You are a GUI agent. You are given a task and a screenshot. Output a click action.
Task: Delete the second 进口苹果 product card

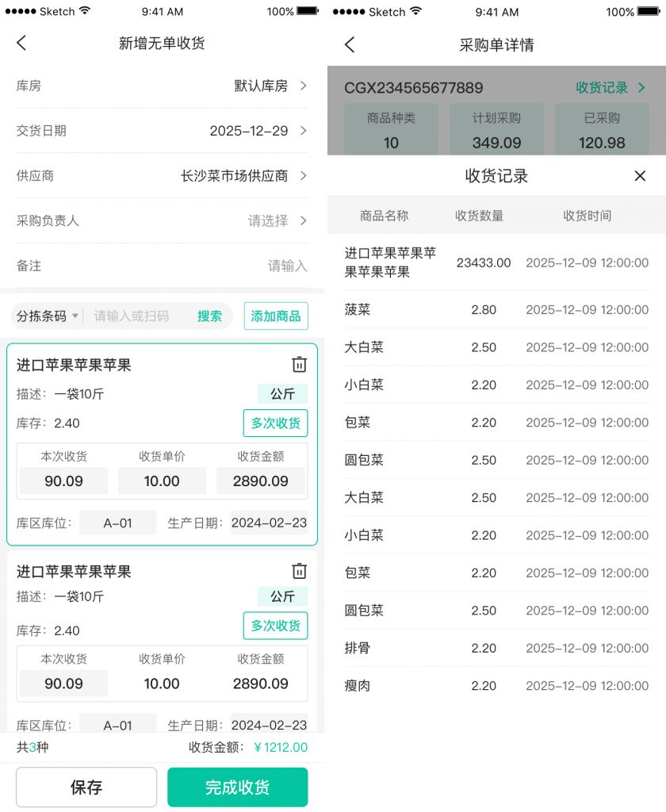[299, 571]
